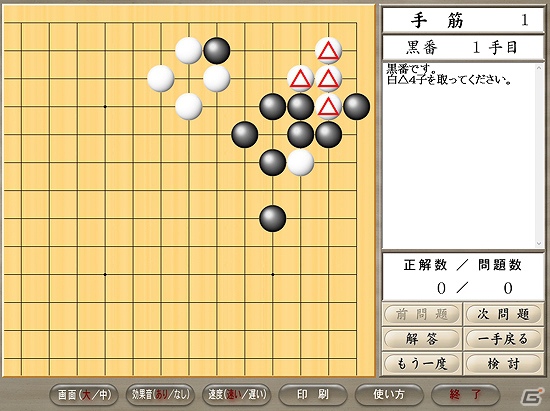Click the empty point right of the top triangle stone
Image resolution: width=550 pixels, height=411 pixels.
tap(356, 50)
